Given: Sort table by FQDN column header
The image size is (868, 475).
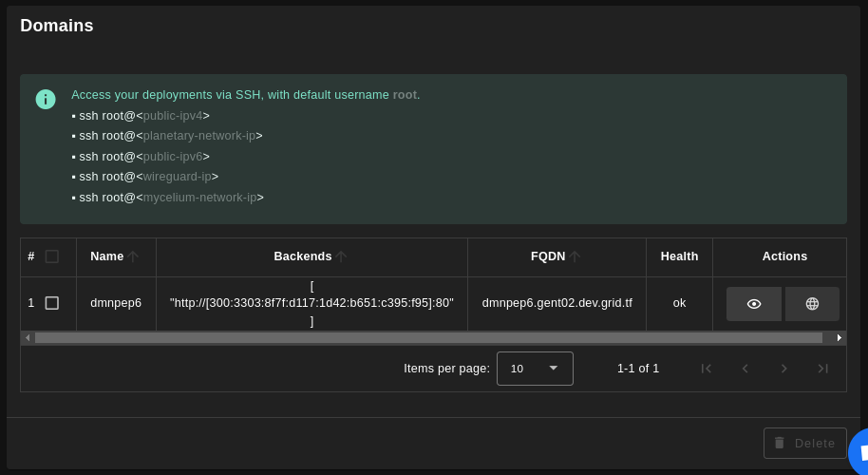Looking at the screenshot, I should click(548, 256).
